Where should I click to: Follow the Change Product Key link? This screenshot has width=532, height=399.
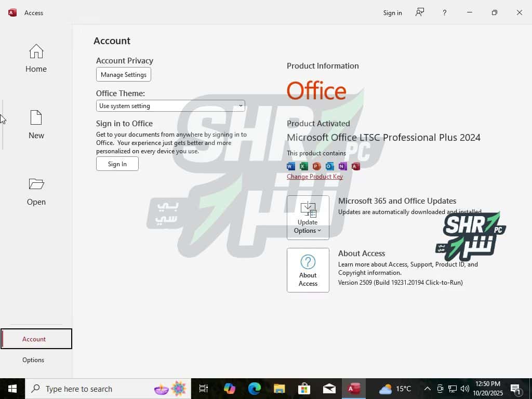coord(315,177)
